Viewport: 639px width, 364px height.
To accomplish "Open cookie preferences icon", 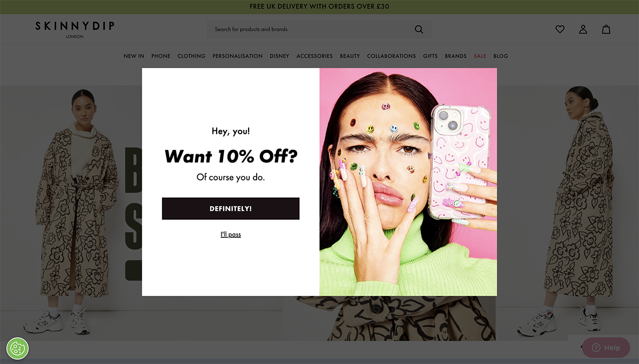I will click(18, 349).
